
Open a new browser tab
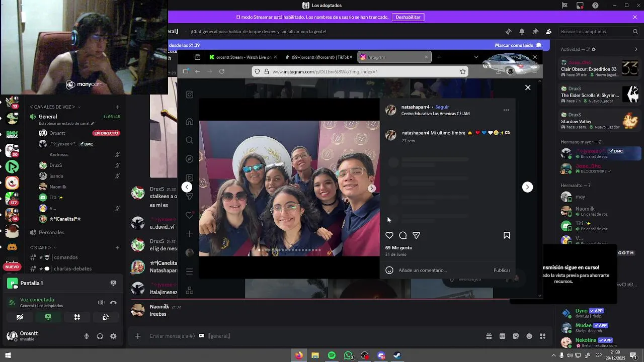[439, 57]
